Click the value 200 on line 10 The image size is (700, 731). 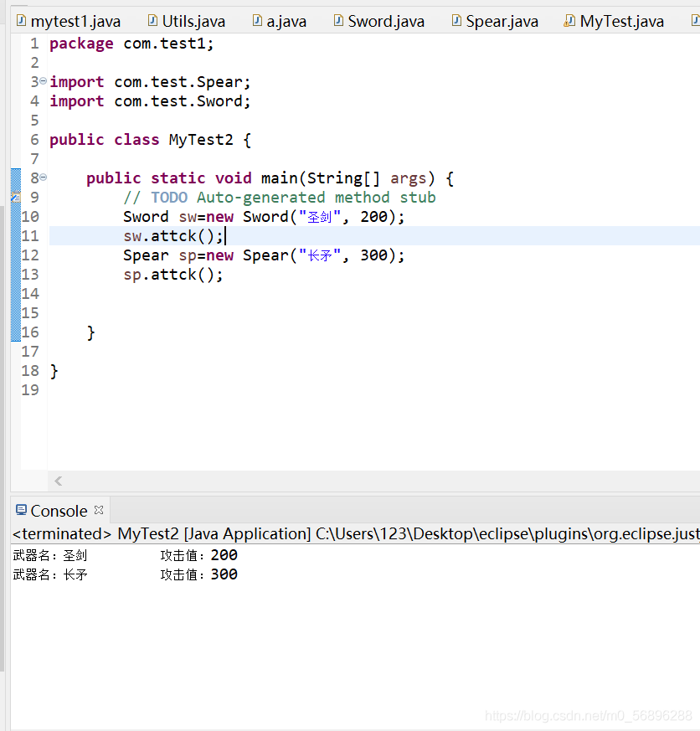pyautogui.click(x=373, y=217)
